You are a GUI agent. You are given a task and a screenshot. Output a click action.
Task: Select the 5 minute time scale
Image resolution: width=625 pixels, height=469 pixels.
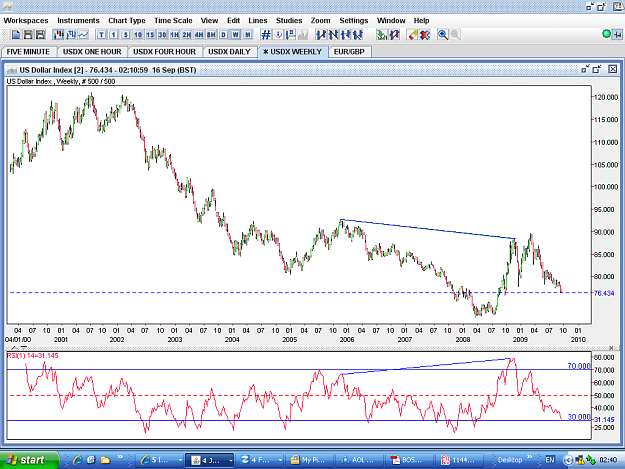126,35
